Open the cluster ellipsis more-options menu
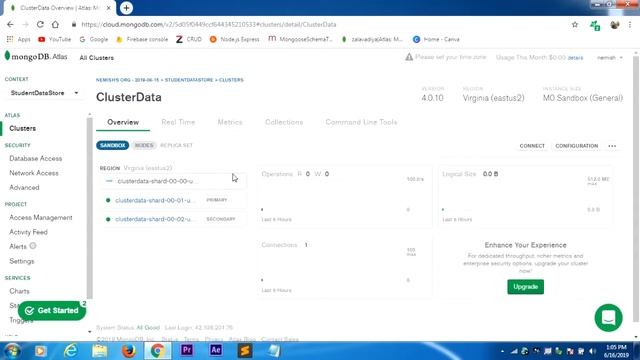This screenshot has width=640, height=360. (x=612, y=146)
